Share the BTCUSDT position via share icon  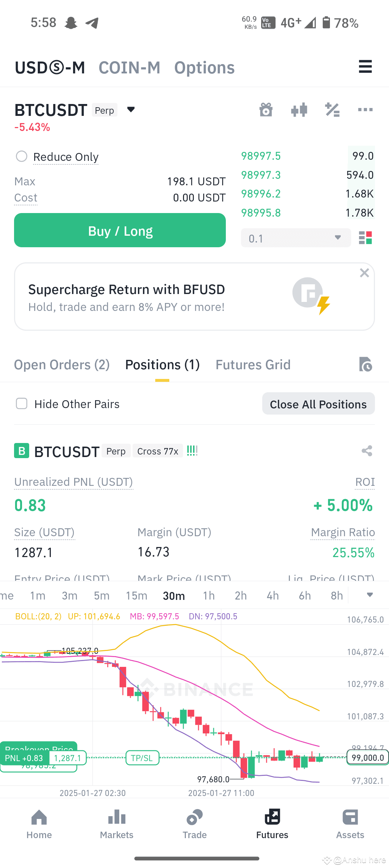(x=367, y=451)
